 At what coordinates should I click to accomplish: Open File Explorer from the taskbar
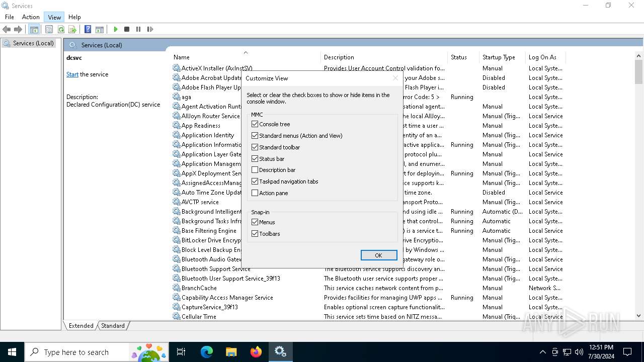coord(231,352)
